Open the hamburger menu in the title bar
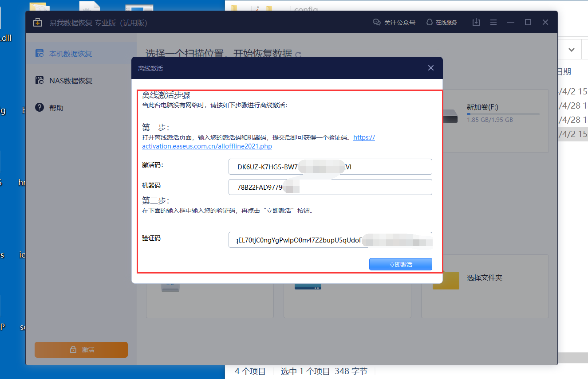 tap(493, 22)
